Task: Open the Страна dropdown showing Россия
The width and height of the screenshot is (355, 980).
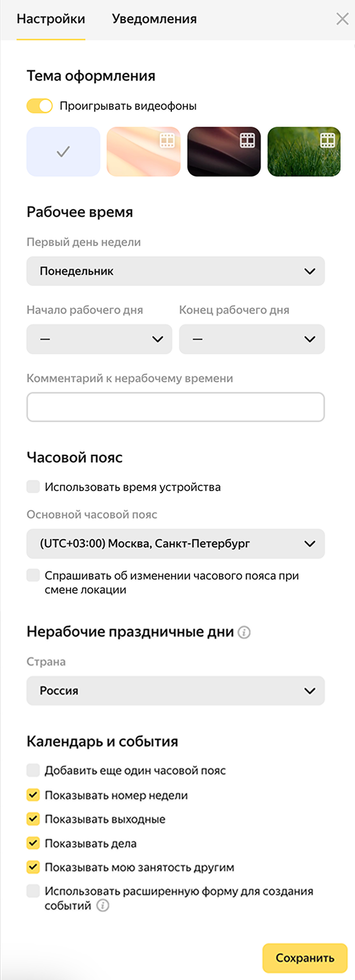Action: click(175, 690)
